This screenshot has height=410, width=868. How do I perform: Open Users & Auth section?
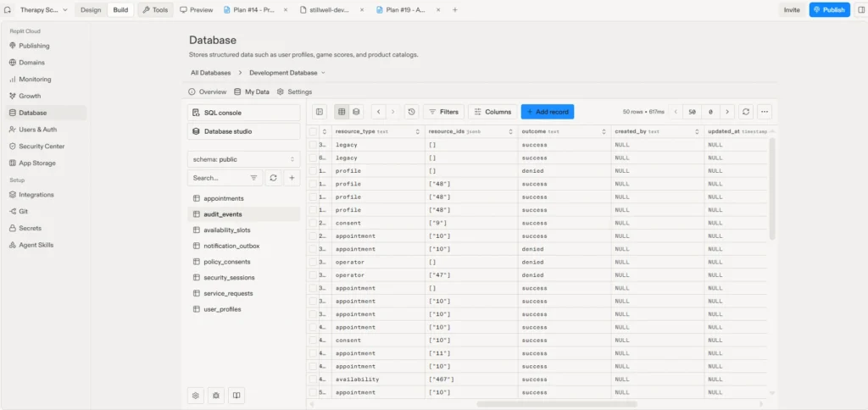46,130
